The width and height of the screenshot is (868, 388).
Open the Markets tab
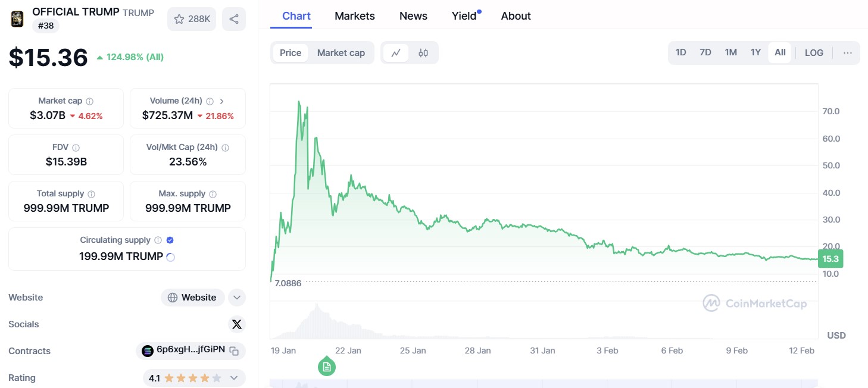coord(355,16)
